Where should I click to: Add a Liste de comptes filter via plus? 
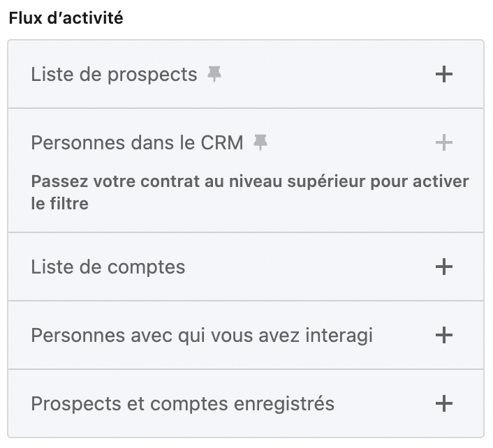tap(443, 267)
